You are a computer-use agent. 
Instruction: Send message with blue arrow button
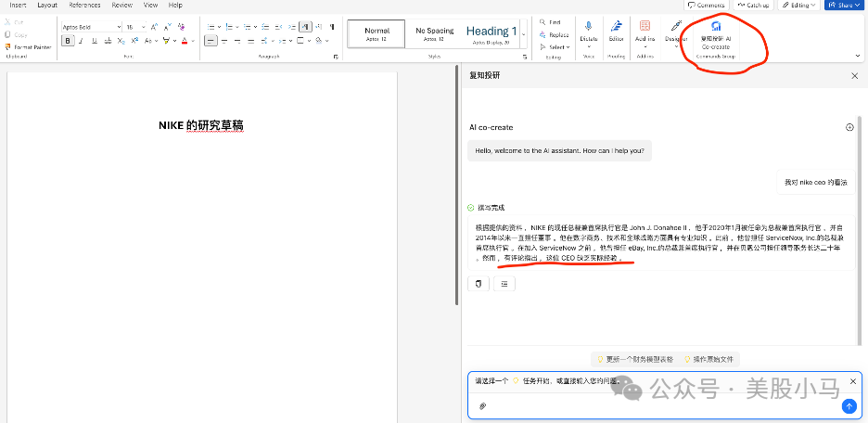point(849,405)
